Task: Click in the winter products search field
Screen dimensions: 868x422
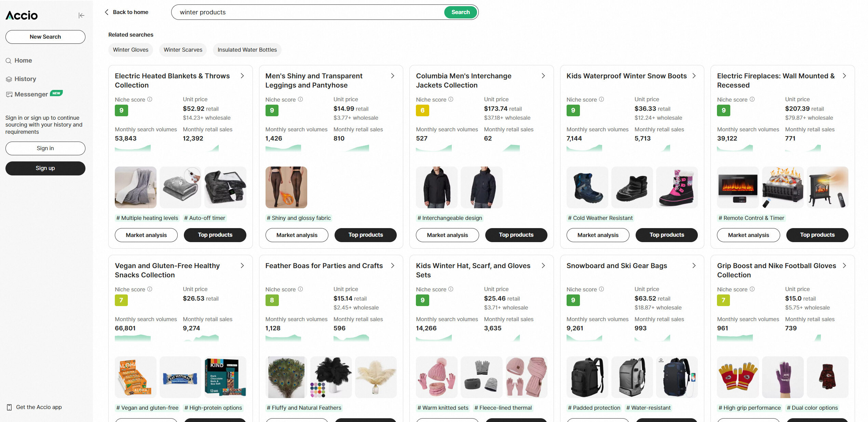Action: 308,12
